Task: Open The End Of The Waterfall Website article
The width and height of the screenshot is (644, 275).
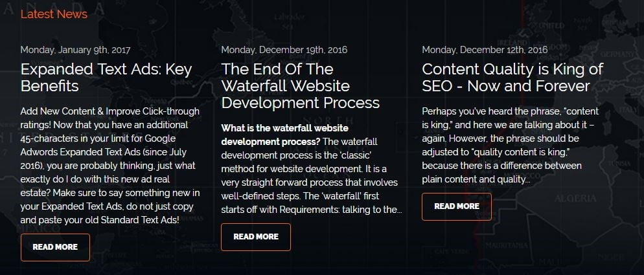Action: 300,85
